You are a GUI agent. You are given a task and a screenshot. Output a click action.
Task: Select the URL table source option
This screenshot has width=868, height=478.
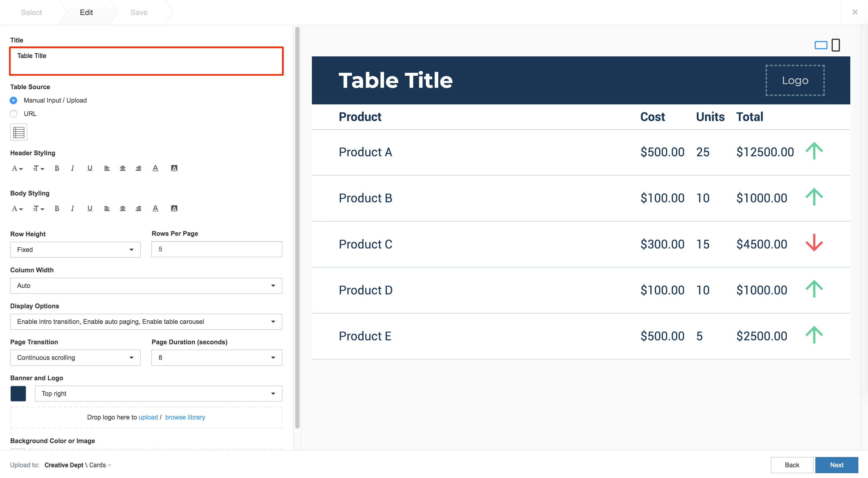[13, 114]
